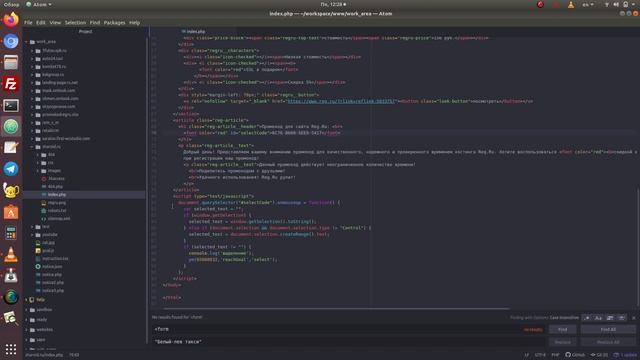Open the View menu
The image size is (640, 360).
(x=55, y=22)
